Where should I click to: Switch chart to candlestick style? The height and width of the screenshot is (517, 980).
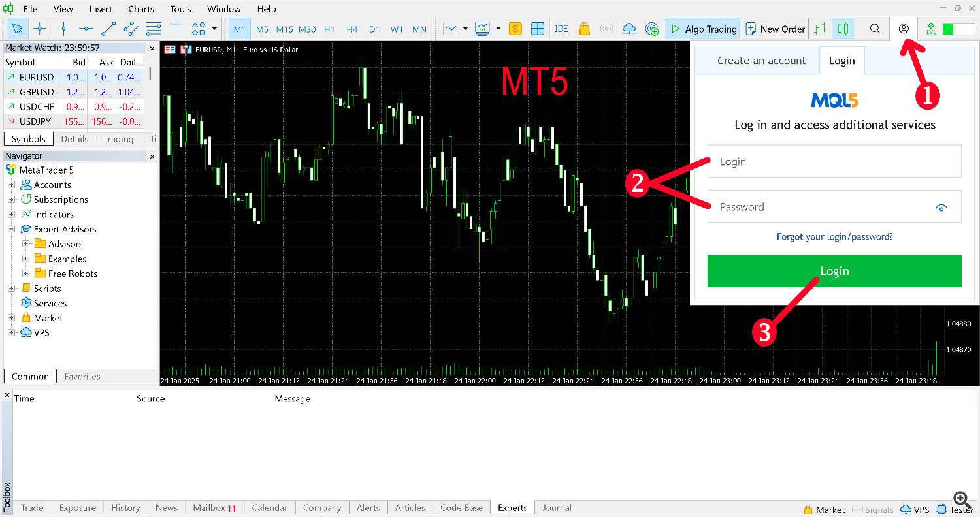pyautogui.click(x=843, y=29)
